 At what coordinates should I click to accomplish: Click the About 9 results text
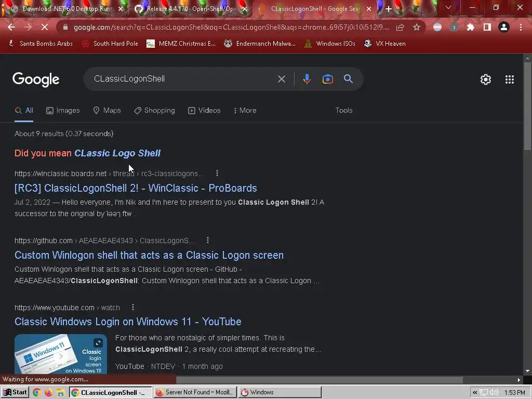click(x=64, y=134)
